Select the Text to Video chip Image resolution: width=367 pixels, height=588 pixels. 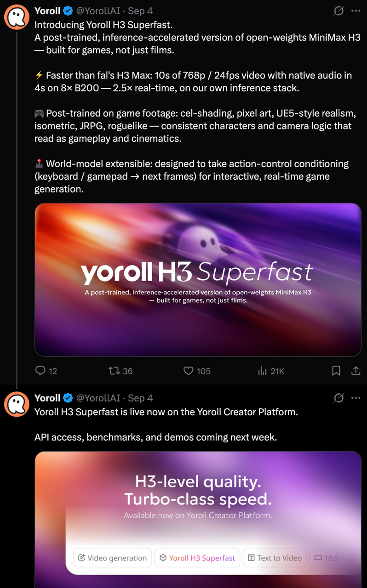point(275,558)
